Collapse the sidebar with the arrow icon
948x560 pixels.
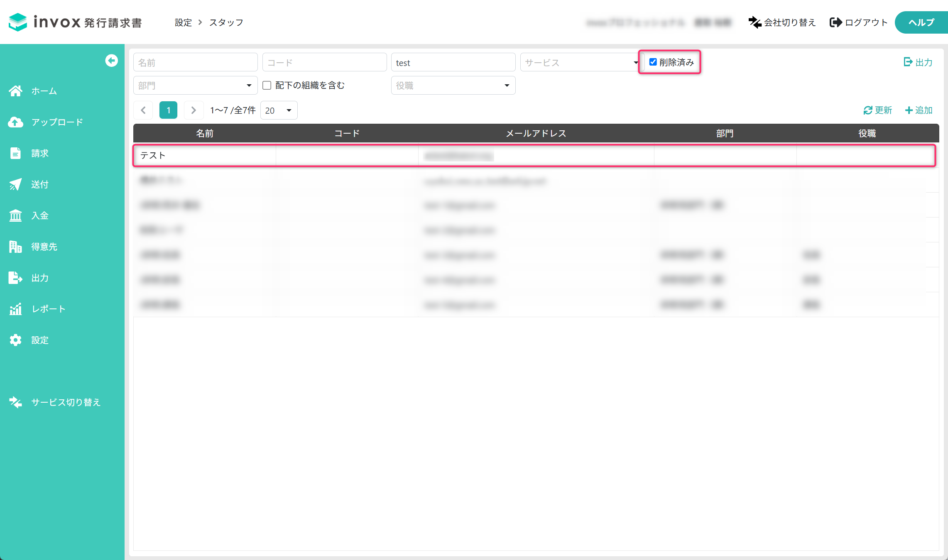pos(111,61)
